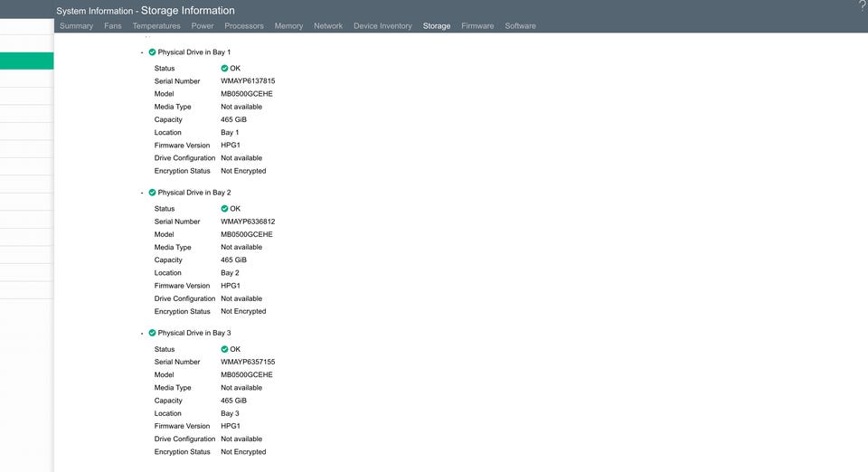
Task: Click the Location value Bay 2
Action: (x=230, y=273)
